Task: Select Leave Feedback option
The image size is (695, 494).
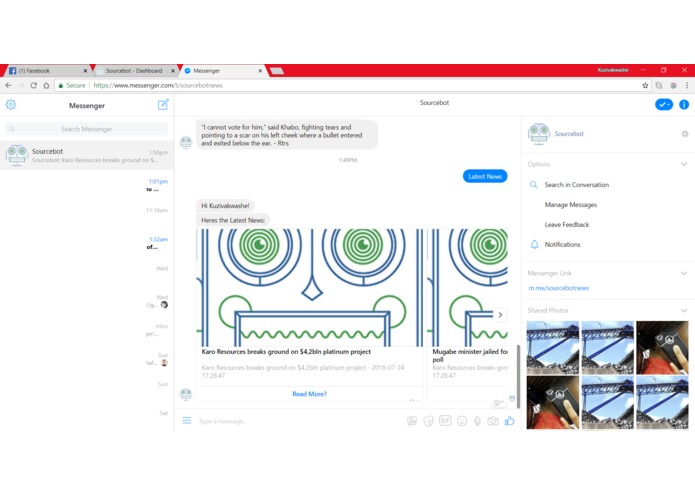Action: coord(566,225)
